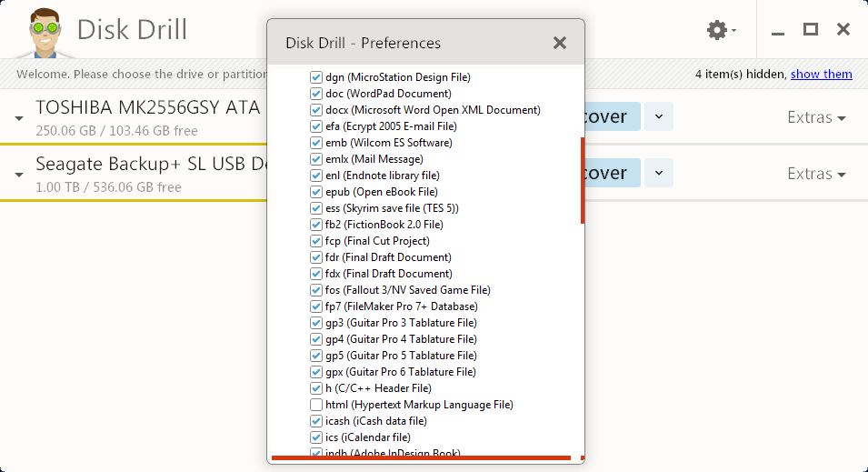Click the Recover button for Seagate drive
This screenshot has height=472, width=868.
613,173
